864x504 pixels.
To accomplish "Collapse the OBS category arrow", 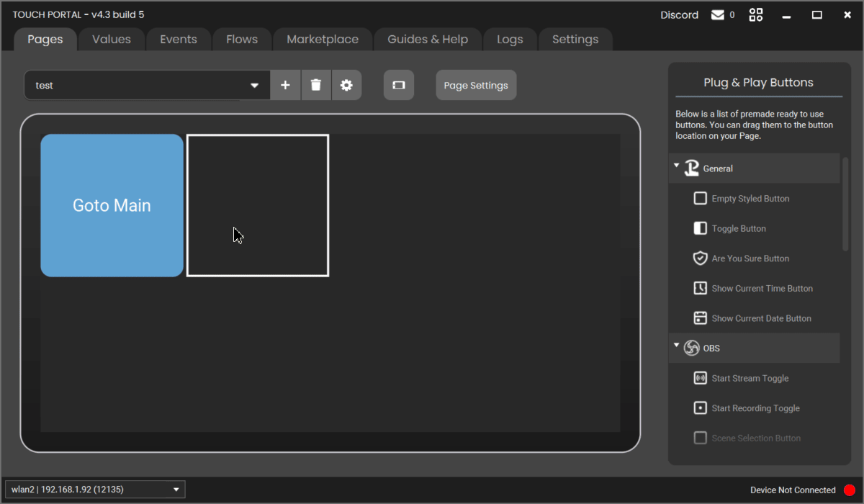I will (676, 346).
